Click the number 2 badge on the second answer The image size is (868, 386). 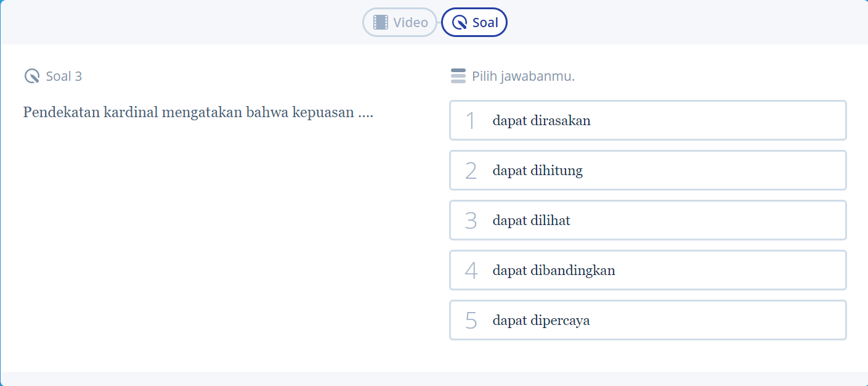point(470,170)
